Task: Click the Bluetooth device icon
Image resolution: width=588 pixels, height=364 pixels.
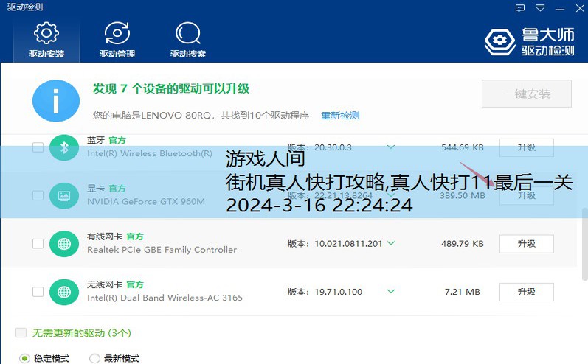Action: point(64,147)
